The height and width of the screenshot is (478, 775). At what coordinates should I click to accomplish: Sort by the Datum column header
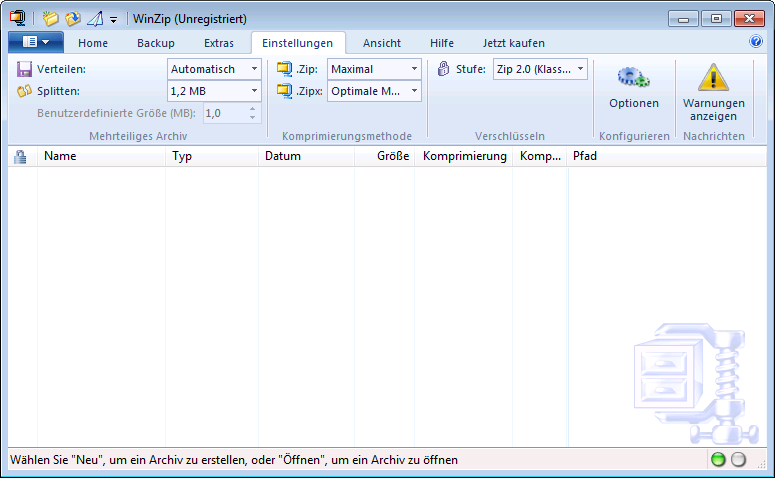click(306, 156)
